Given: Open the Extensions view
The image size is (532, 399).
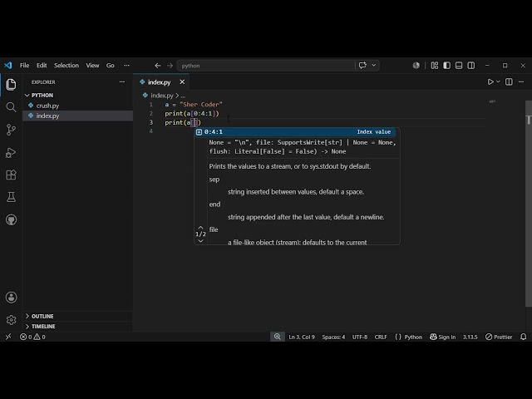Looking at the screenshot, I should point(11,175).
